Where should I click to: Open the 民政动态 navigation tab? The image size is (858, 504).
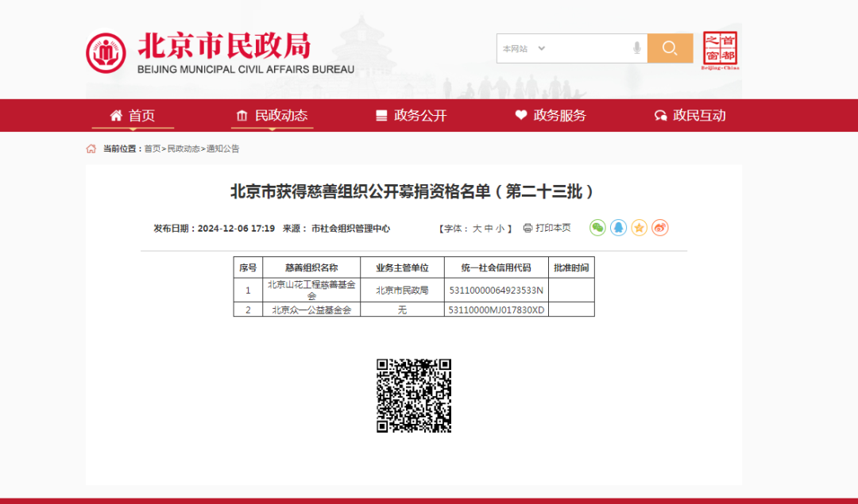(272, 115)
